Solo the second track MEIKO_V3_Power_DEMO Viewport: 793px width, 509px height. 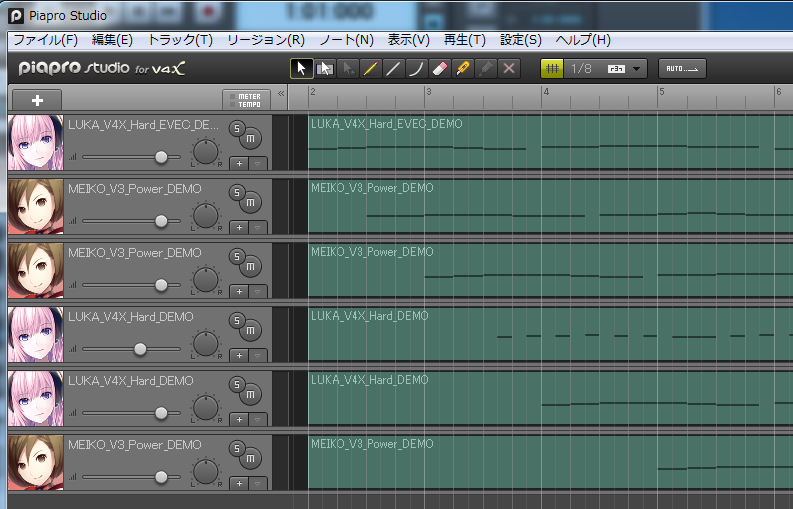(x=236, y=192)
